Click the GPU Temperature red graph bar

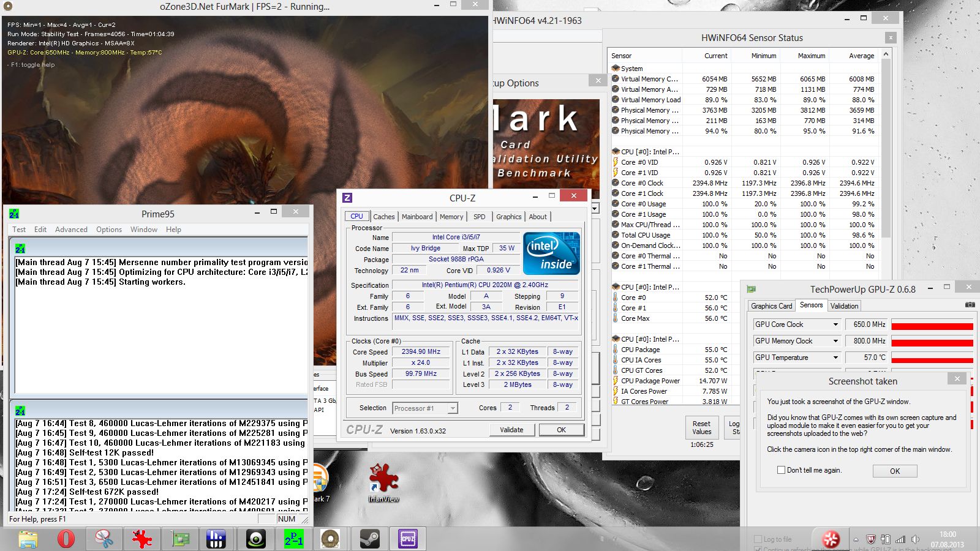932,360
